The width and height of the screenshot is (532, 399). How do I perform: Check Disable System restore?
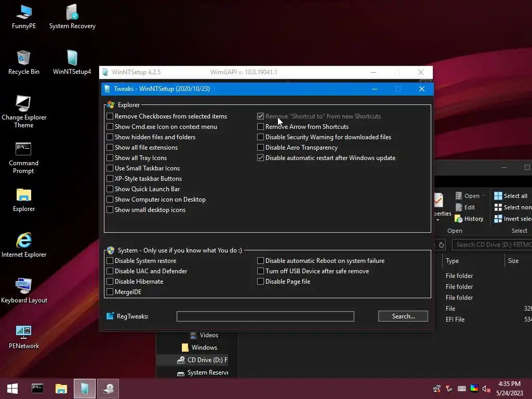coord(110,261)
